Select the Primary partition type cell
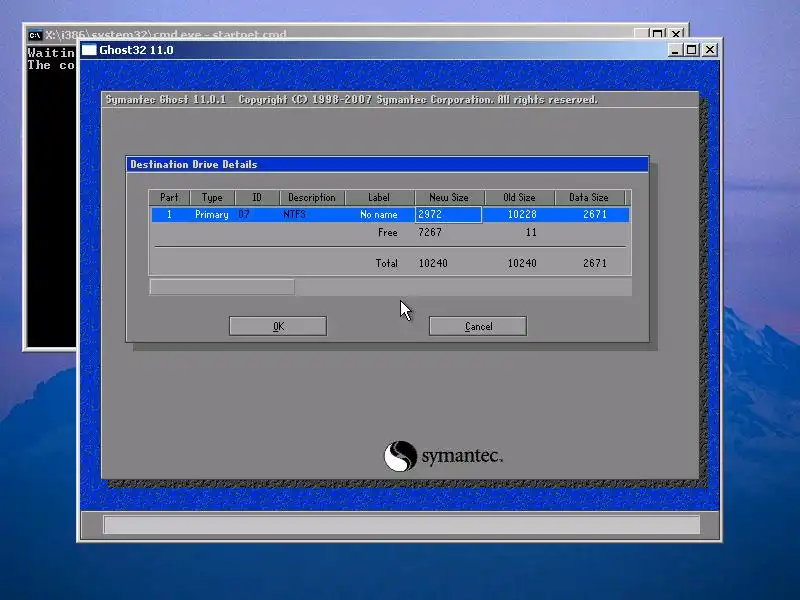 coord(212,215)
